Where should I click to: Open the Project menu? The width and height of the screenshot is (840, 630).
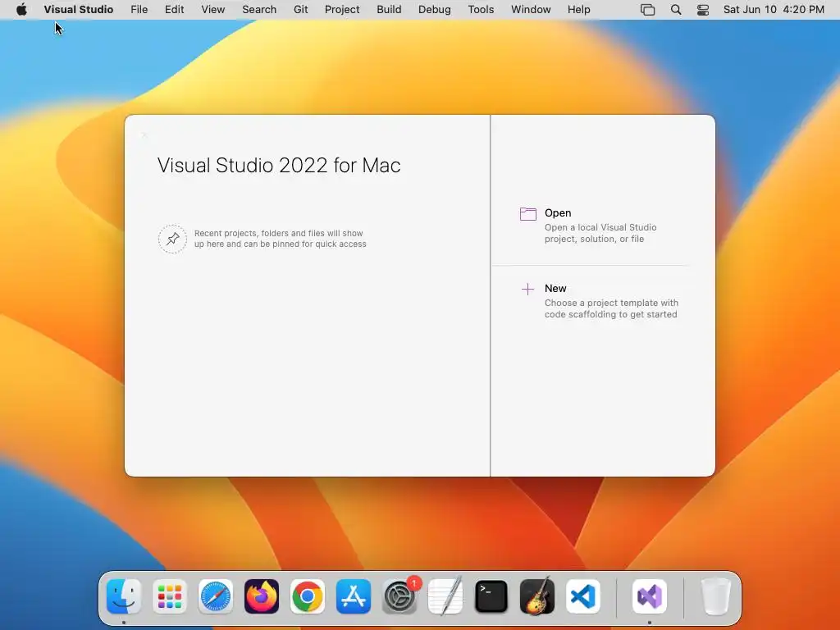click(342, 10)
